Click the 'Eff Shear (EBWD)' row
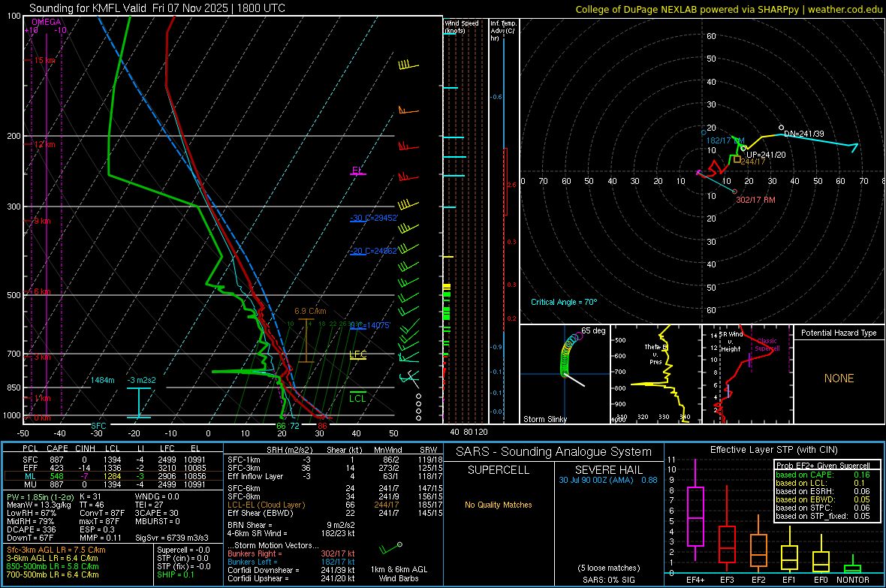The image size is (886, 588). 335,514
